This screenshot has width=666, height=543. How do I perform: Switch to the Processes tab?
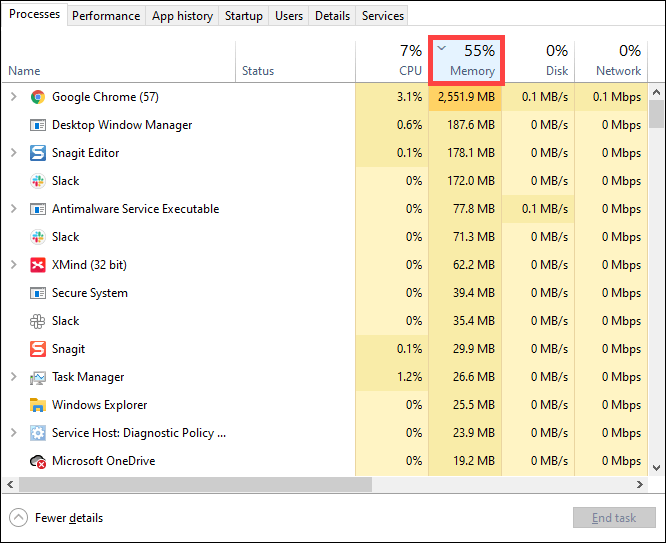tap(34, 14)
